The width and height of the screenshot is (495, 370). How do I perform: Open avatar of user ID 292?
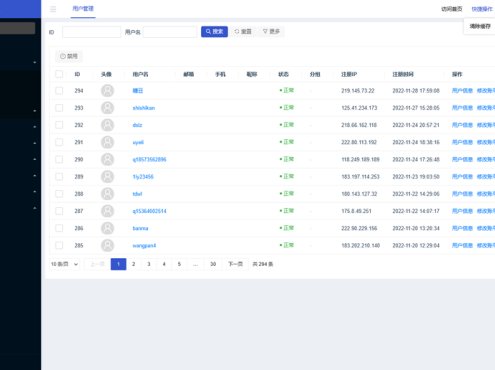[107, 125]
